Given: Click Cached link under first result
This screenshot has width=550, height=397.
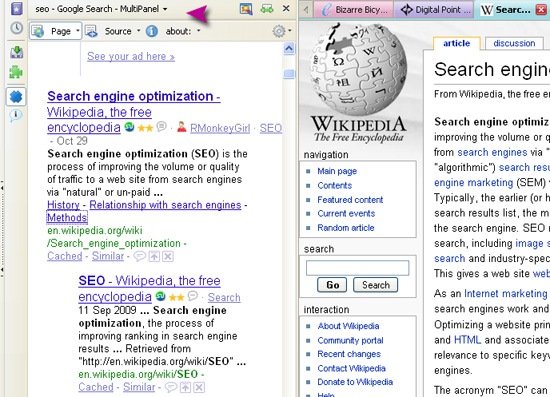Looking at the screenshot, I should click(x=65, y=256).
